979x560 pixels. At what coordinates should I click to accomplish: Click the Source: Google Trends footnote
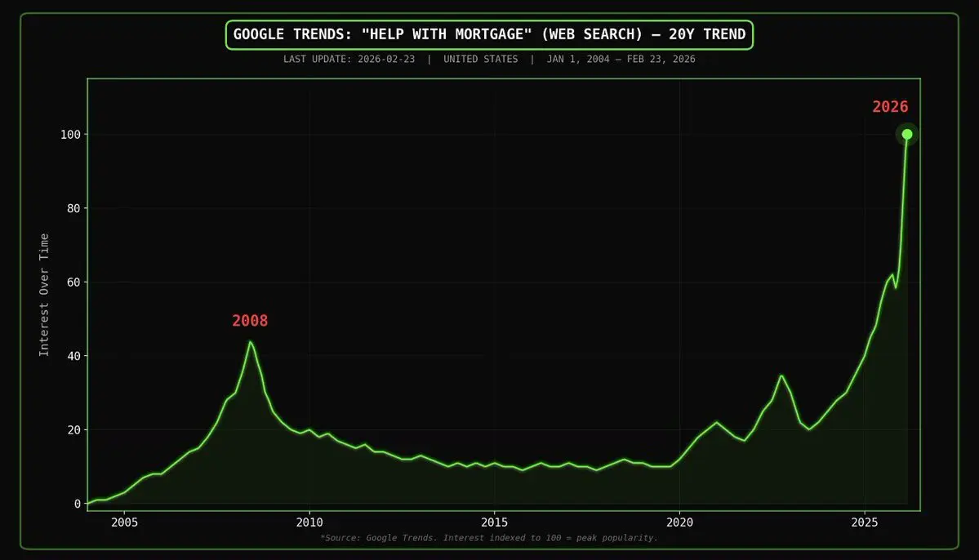[x=489, y=537]
